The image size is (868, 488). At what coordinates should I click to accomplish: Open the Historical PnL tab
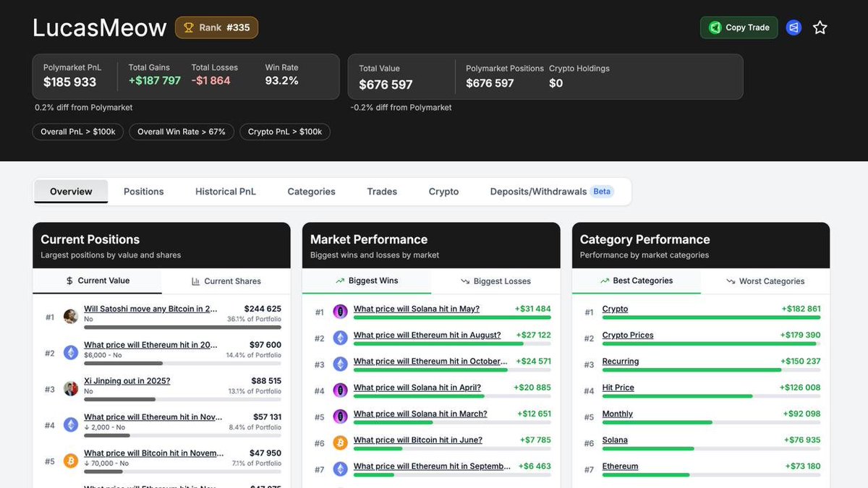[226, 192]
